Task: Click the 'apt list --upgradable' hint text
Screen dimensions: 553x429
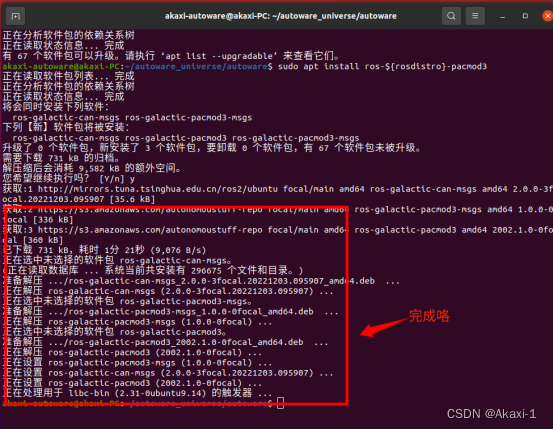Action: 219,56
